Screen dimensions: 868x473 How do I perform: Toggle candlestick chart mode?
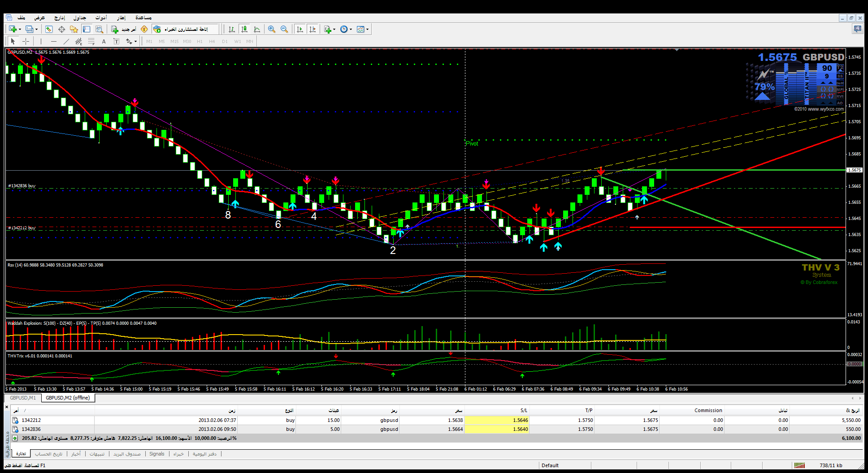point(244,29)
